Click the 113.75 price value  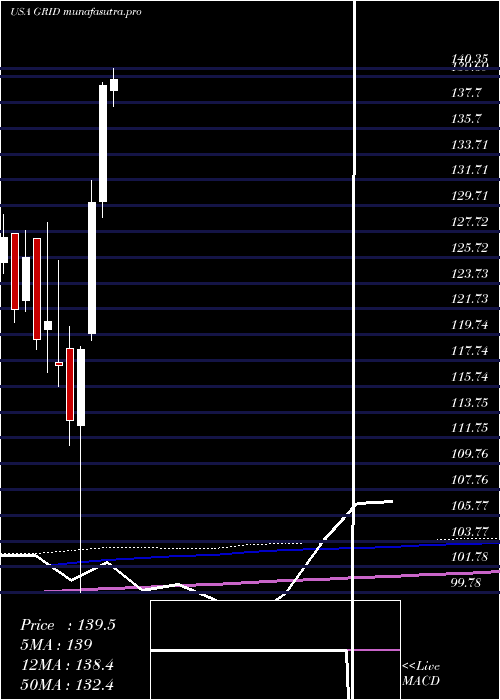click(470, 402)
